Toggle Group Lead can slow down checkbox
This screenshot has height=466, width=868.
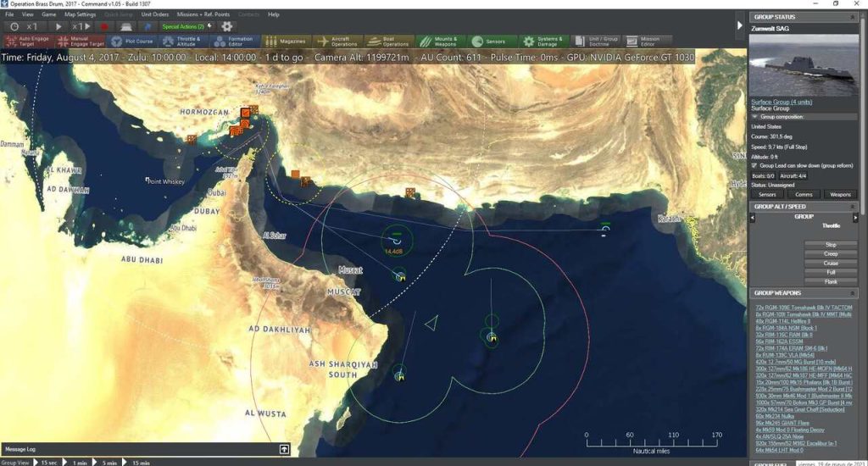[x=754, y=165]
